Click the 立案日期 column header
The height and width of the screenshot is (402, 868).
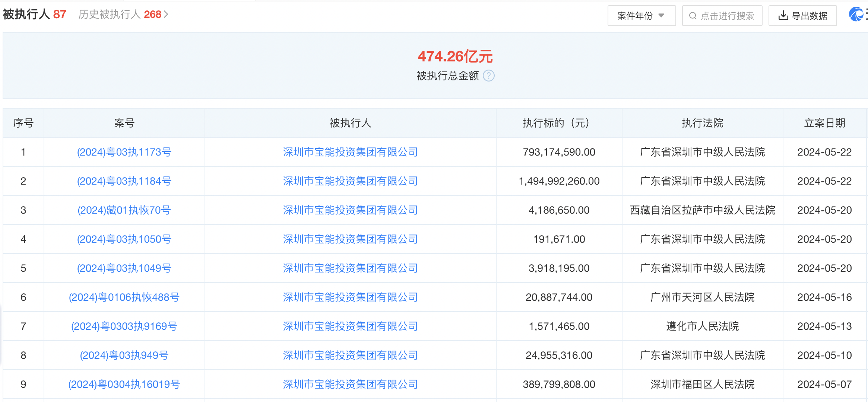(824, 123)
